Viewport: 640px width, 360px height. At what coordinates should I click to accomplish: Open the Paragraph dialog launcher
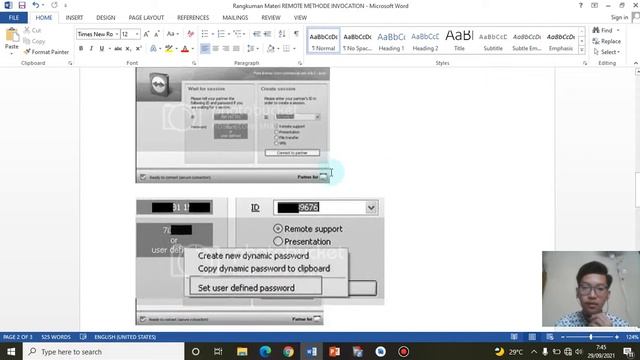tap(300, 63)
